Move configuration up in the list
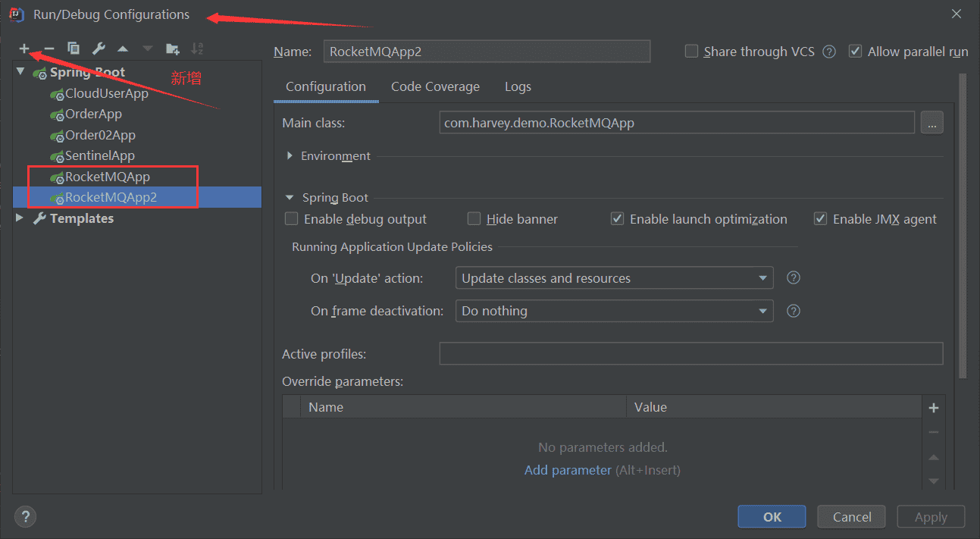 coord(123,49)
